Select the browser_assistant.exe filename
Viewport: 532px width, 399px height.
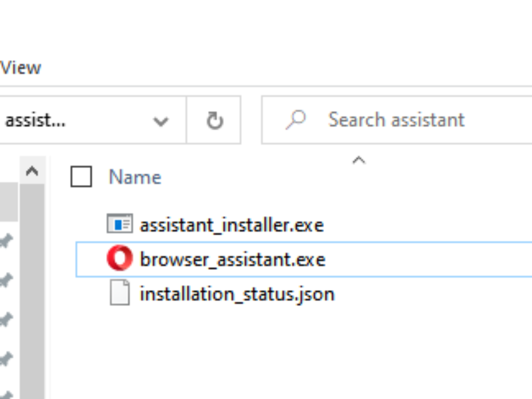pyautogui.click(x=232, y=259)
